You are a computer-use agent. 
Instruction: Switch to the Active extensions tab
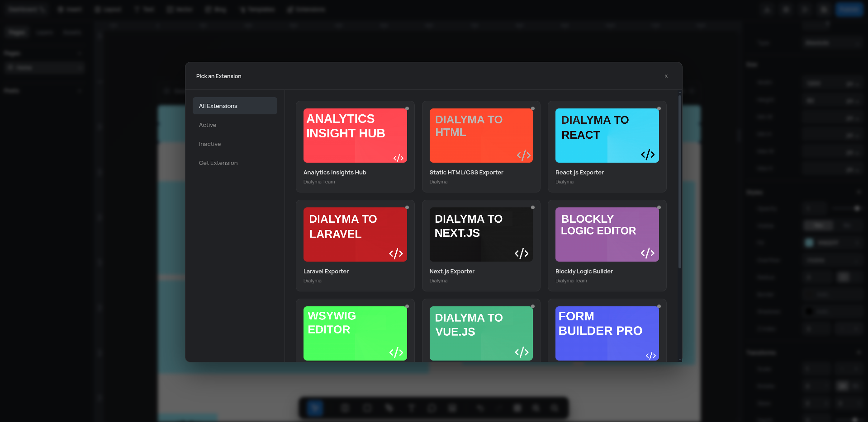coord(208,125)
